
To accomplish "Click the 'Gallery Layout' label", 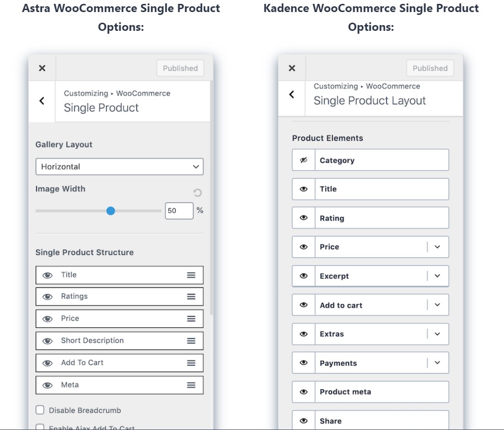I will point(64,145).
